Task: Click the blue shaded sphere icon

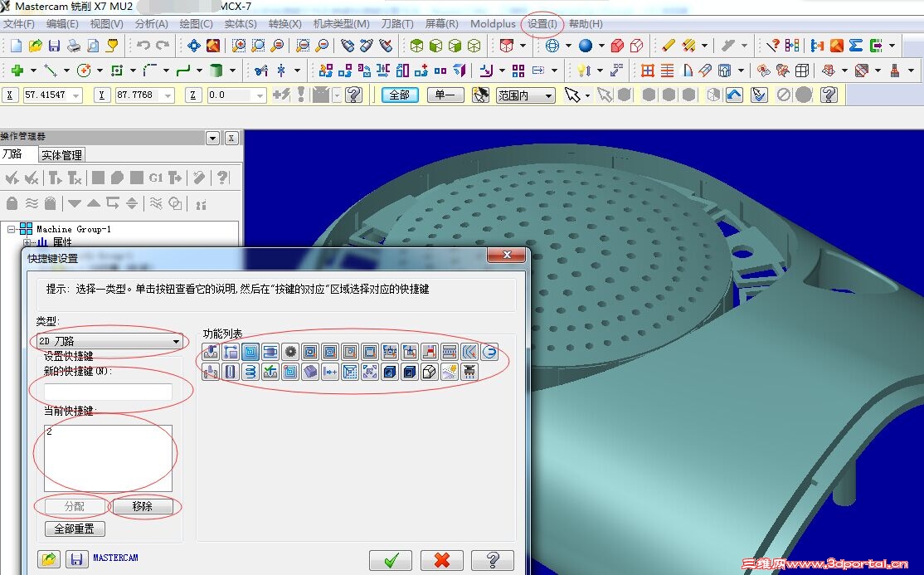Action: point(585,46)
